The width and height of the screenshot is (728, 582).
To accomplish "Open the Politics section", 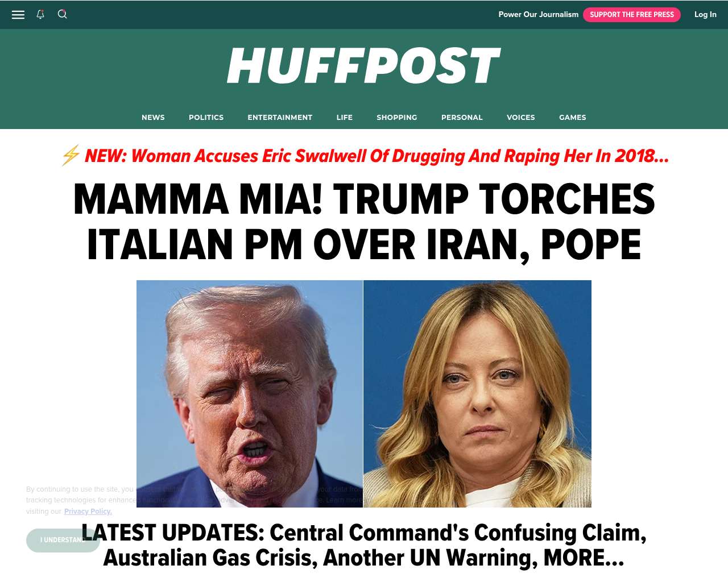I will [x=206, y=117].
